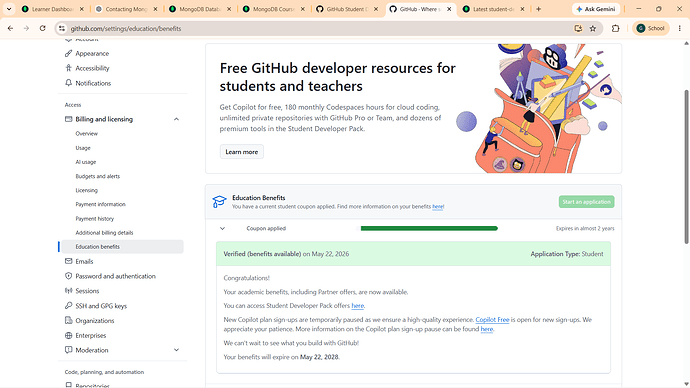Viewport: 690px width, 388px height.
Task: Follow the 'here' link in Education Benefits subtitle
Action: click(438, 206)
